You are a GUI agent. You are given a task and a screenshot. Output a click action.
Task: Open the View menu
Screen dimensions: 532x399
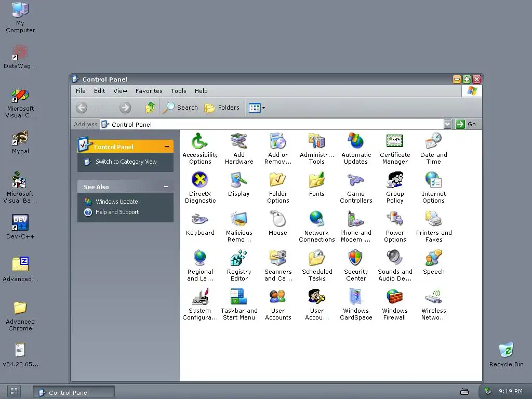tap(120, 91)
